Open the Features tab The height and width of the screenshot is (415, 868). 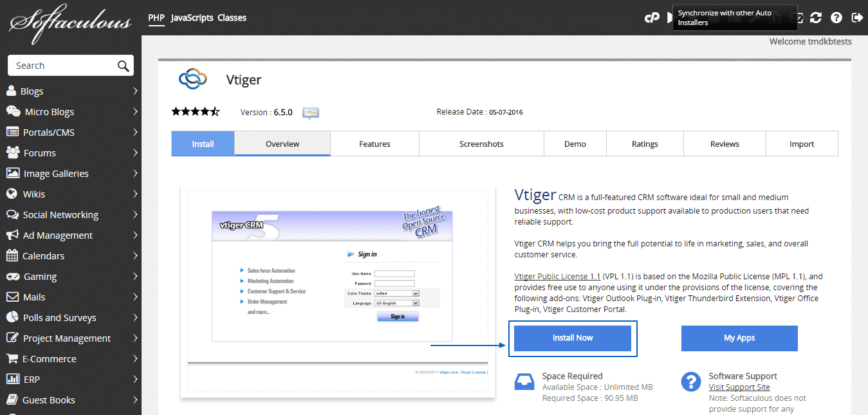pyautogui.click(x=374, y=143)
